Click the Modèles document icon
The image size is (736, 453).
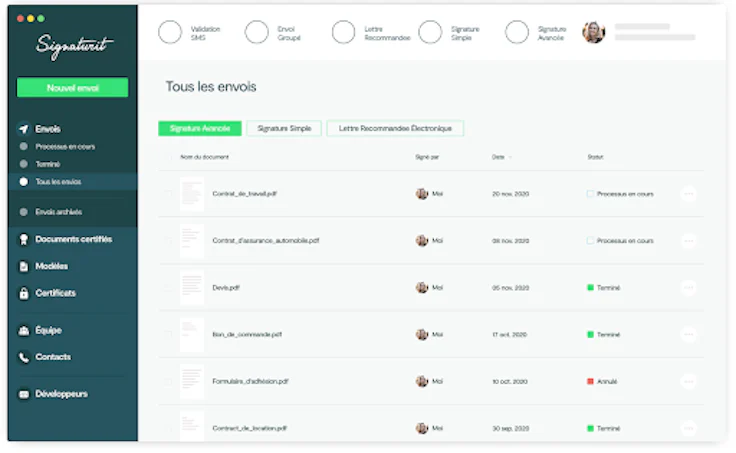pyautogui.click(x=23, y=266)
